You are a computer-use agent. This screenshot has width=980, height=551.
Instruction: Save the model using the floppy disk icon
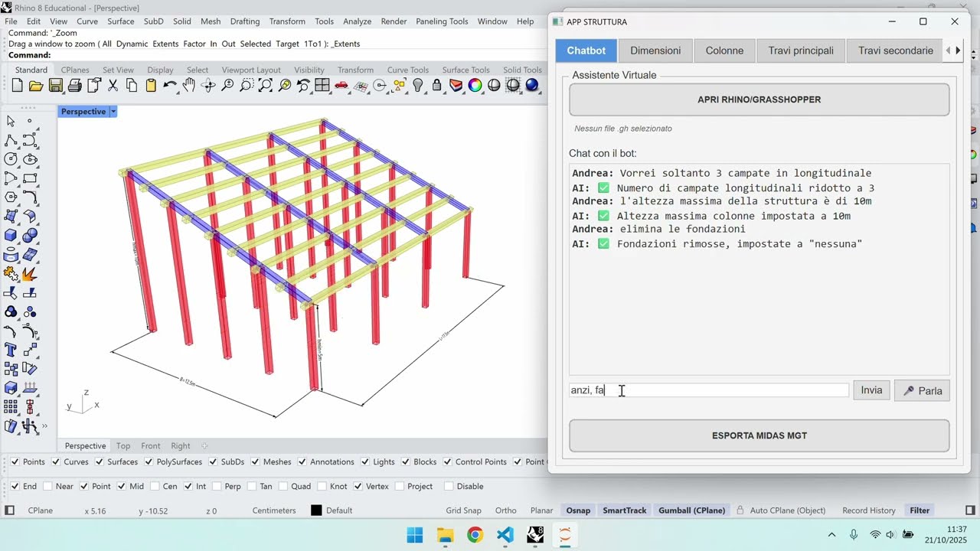55,86
